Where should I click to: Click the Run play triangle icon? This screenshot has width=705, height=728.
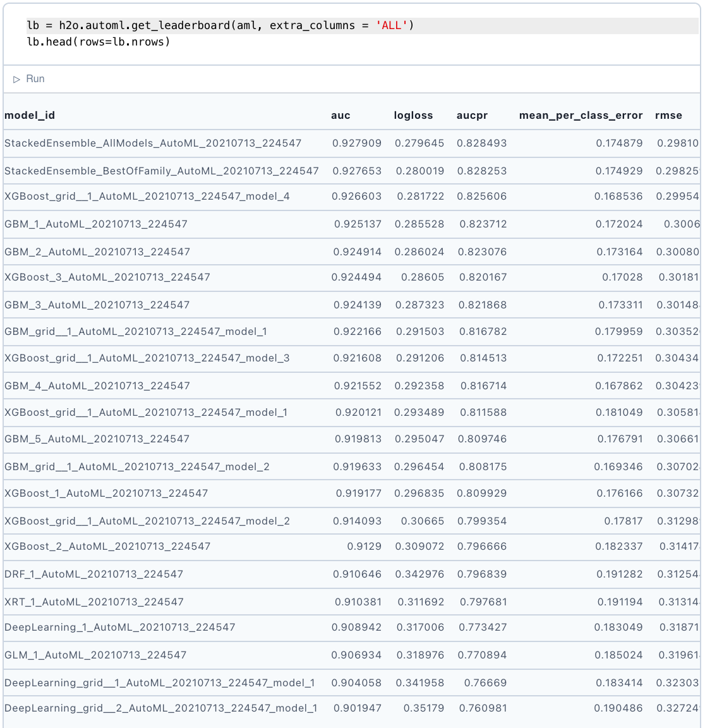point(16,80)
